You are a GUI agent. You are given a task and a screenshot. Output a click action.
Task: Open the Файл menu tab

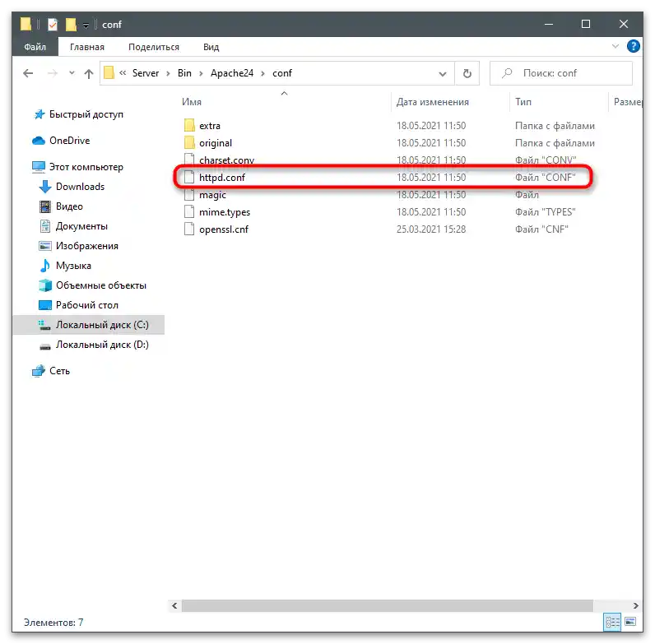(x=35, y=47)
